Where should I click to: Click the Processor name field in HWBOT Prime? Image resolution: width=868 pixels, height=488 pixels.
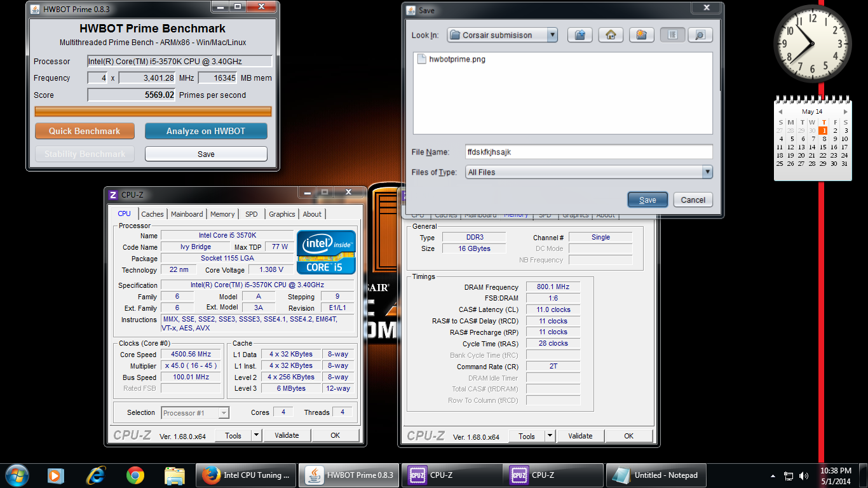(x=180, y=61)
